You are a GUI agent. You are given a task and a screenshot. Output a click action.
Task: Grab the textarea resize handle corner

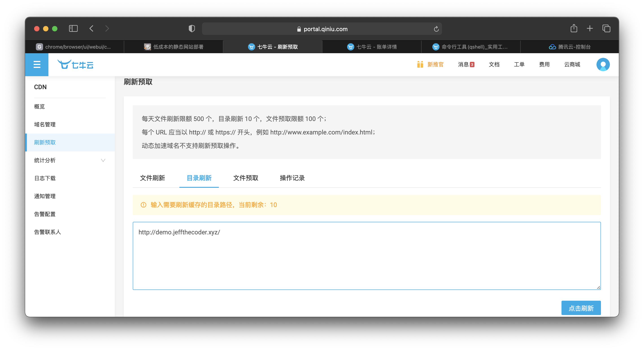598,287
